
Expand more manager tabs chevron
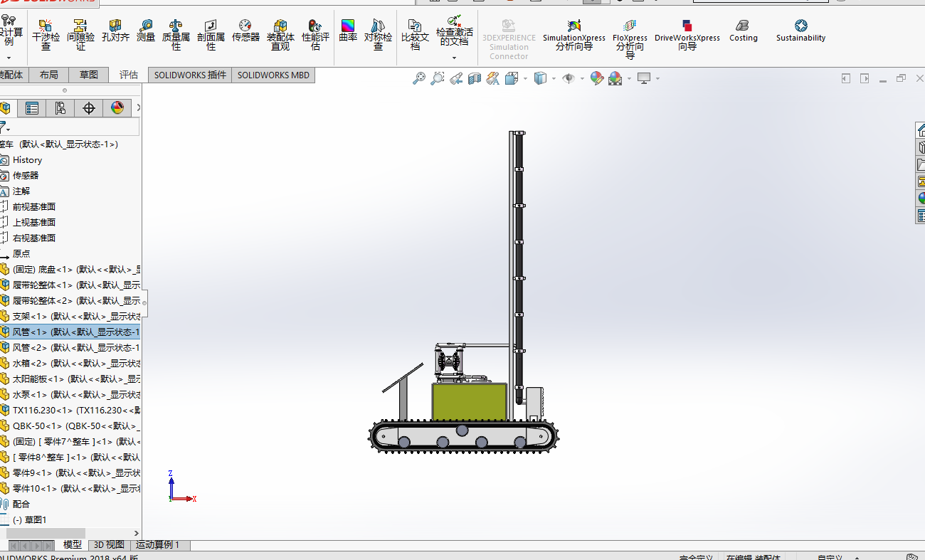click(x=138, y=107)
